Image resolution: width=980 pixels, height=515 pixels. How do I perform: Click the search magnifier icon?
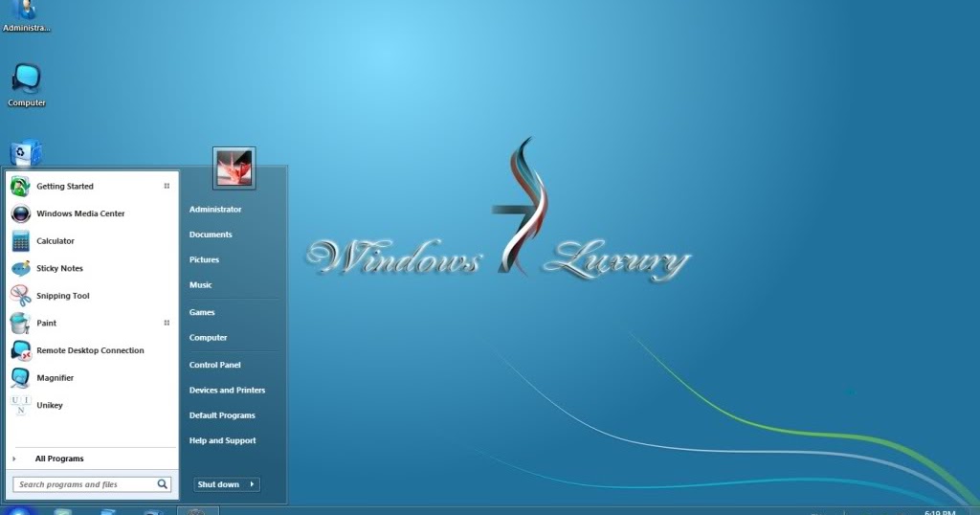point(163,484)
